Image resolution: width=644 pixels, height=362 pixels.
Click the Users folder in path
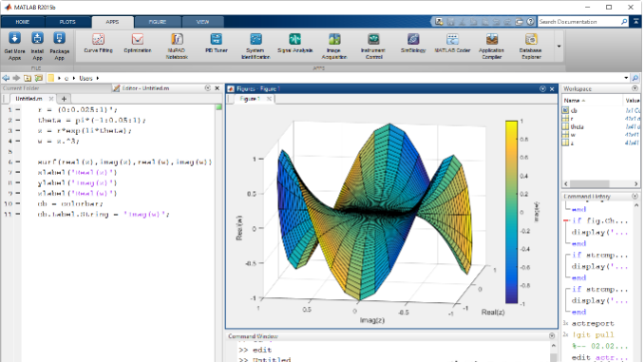[85, 78]
